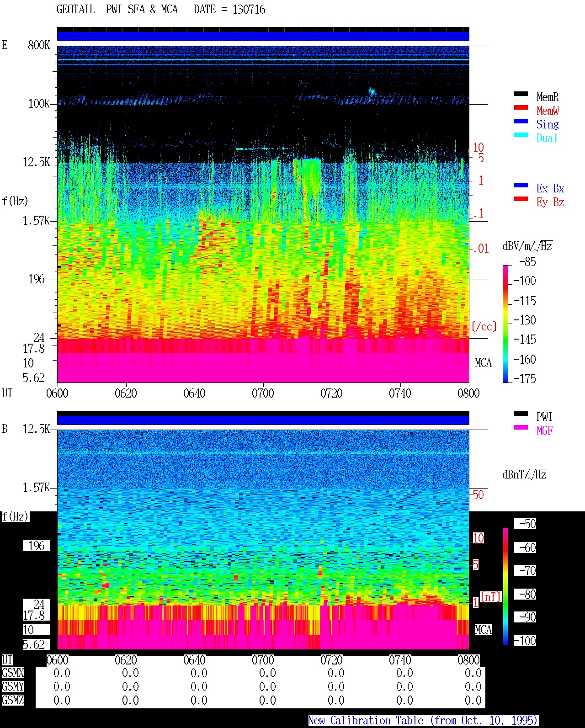Click the blue status bar above the B spectrogram
This screenshot has width=585, height=728.
coord(263,420)
